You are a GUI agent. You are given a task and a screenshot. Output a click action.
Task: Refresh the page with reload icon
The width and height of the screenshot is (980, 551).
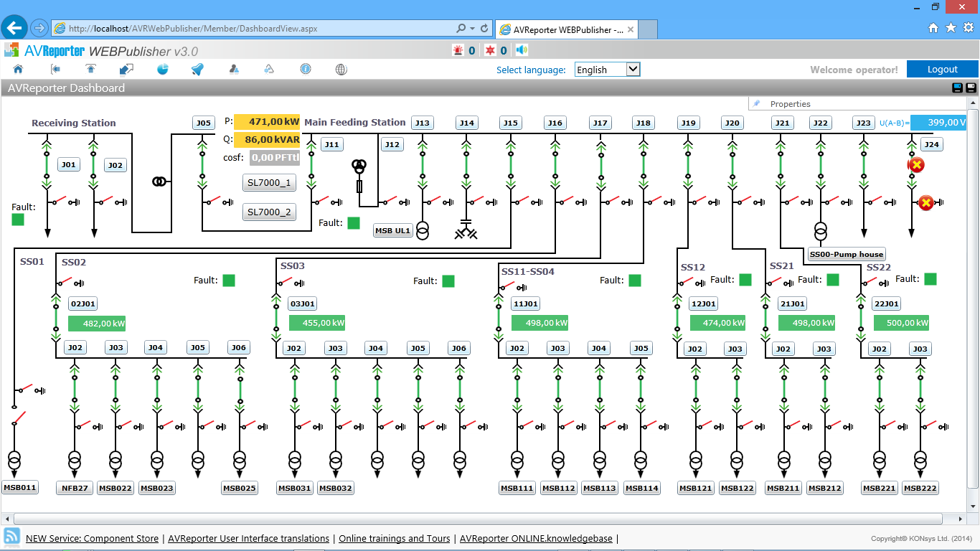pos(484,29)
